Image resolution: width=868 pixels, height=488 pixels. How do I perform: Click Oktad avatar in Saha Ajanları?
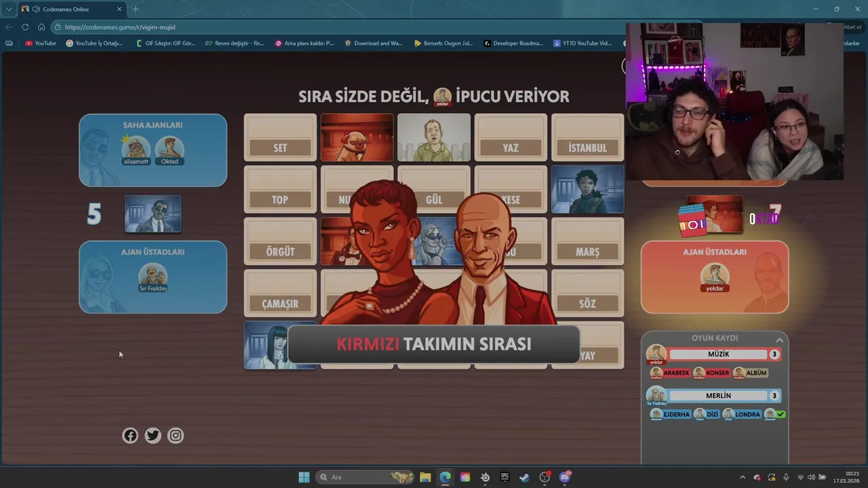[x=170, y=150]
